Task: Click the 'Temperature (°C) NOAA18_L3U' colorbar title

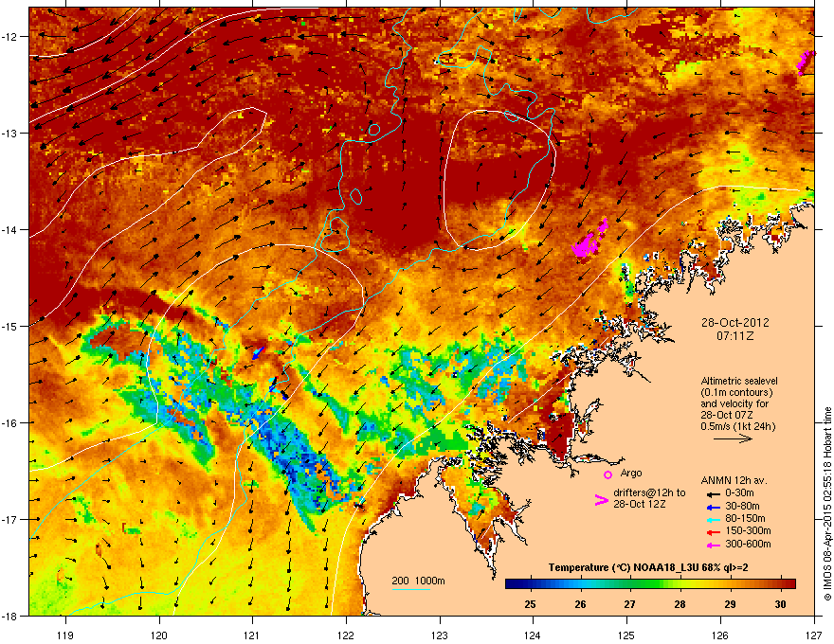Action: [623, 567]
